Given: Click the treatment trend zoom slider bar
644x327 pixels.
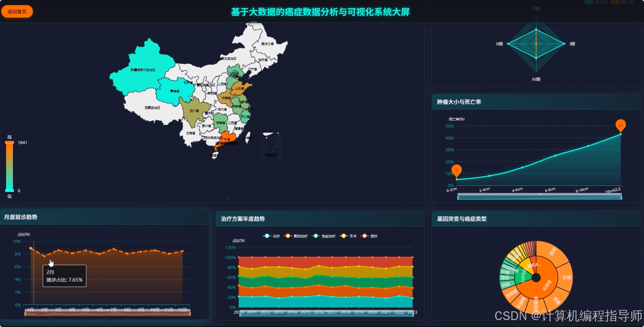Looking at the screenshot, I should pyautogui.click(x=326, y=314).
